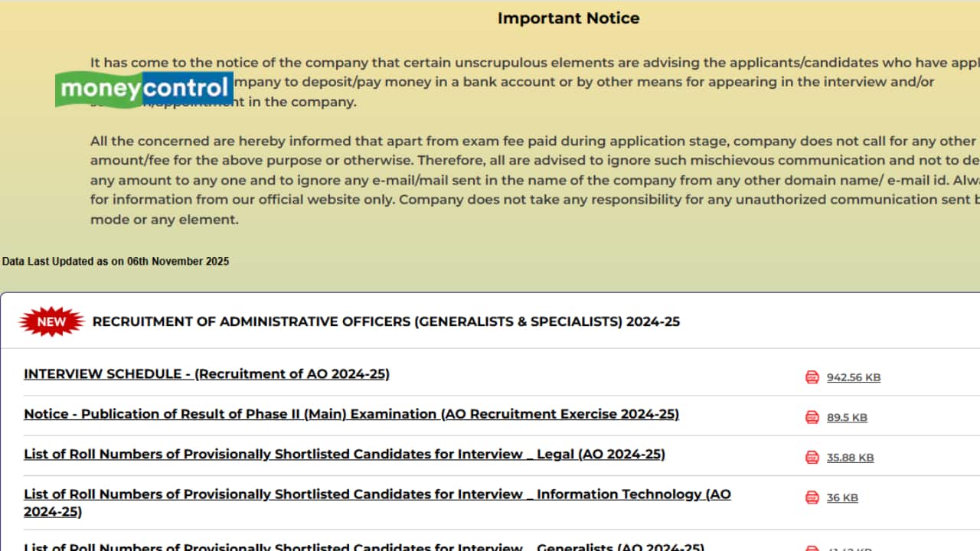Image resolution: width=980 pixels, height=551 pixels.
Task: Open the Legal shortlisted candidates list
Action: pos(345,454)
